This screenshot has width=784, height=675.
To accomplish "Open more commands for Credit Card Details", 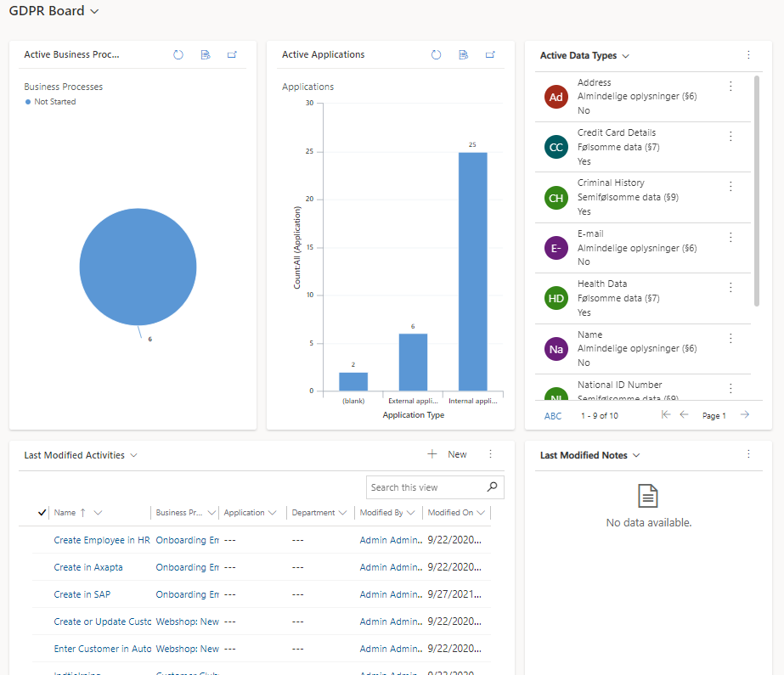I will pos(730,137).
